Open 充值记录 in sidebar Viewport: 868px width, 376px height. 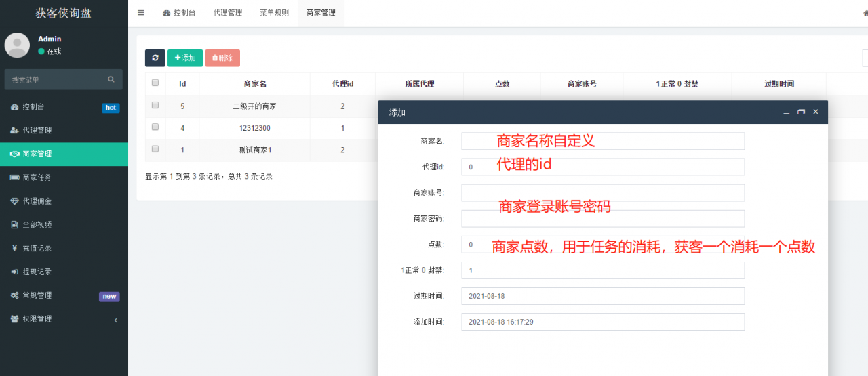tap(37, 249)
